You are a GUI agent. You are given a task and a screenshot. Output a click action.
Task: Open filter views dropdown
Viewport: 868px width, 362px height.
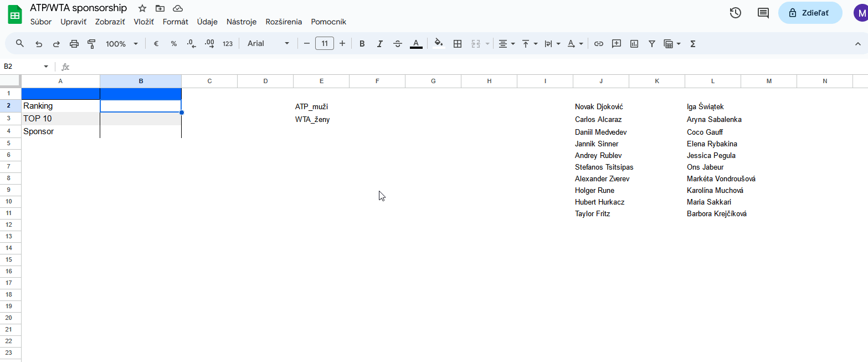672,44
